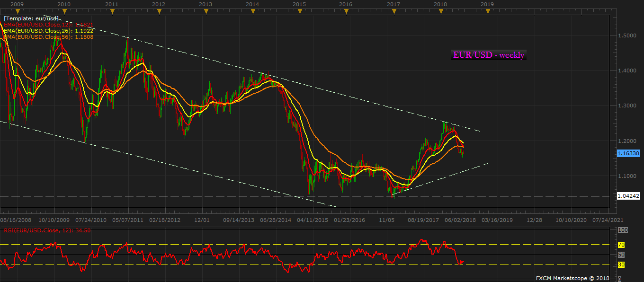Click the 2015 year marker triangle
This screenshot has height=282, width=644.
[299, 11]
